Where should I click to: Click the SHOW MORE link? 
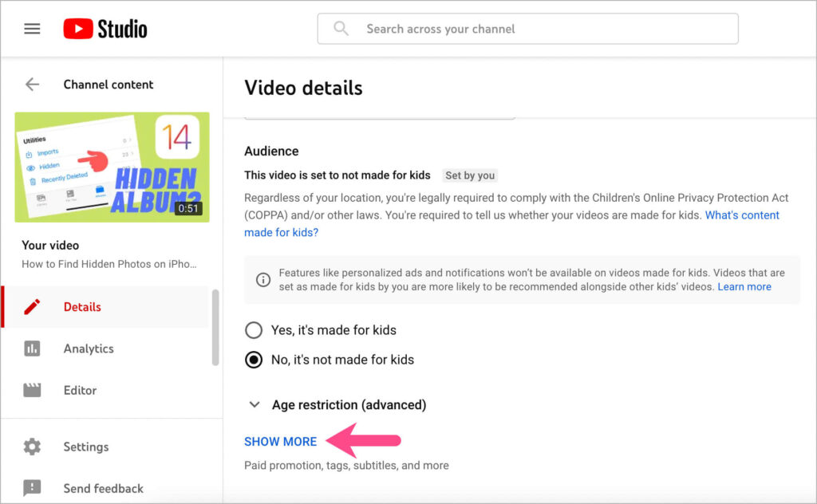[280, 441]
